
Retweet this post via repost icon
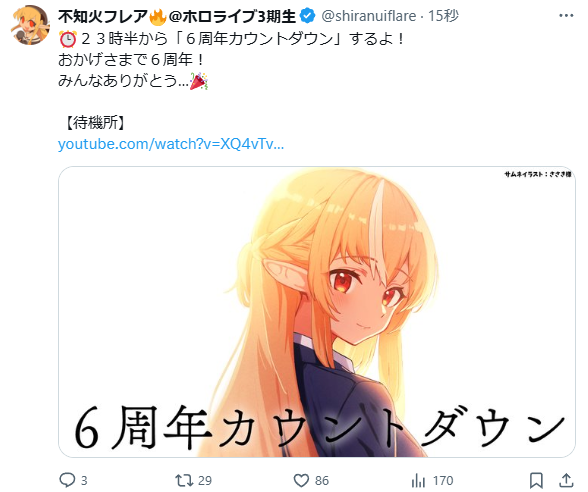(x=184, y=480)
